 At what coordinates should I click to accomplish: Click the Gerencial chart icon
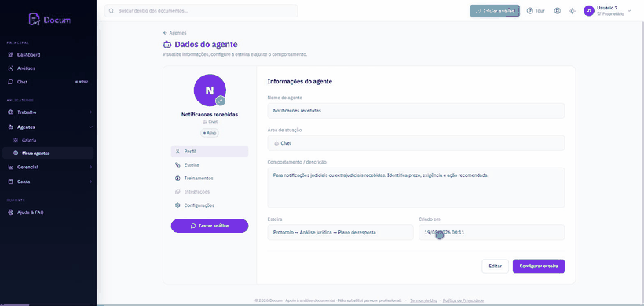click(11, 167)
